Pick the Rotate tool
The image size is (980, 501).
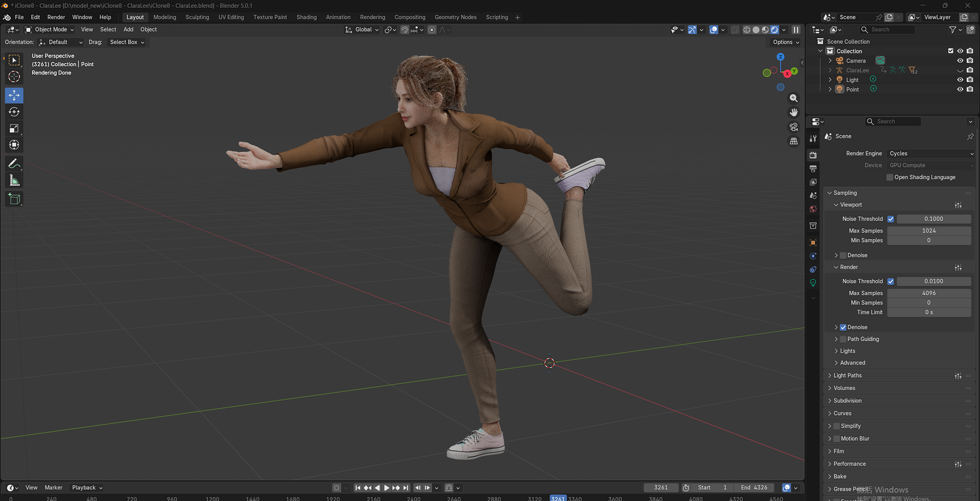14,112
